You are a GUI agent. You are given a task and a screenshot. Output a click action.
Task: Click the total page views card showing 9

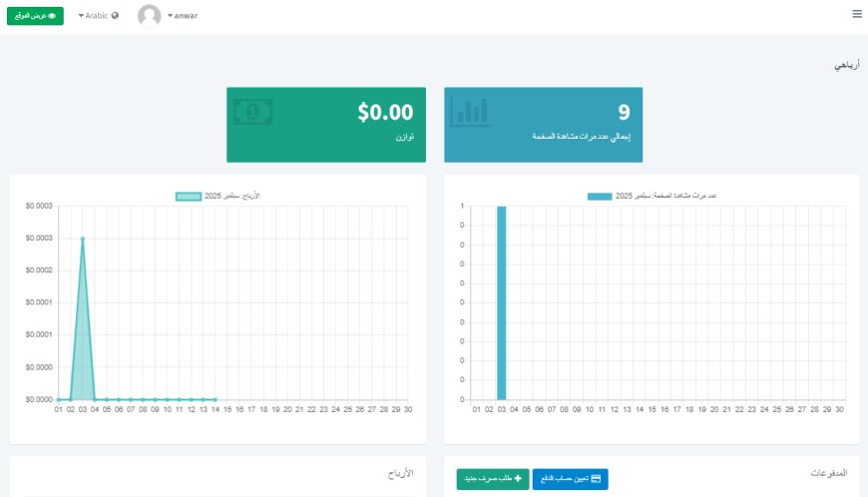tap(543, 124)
